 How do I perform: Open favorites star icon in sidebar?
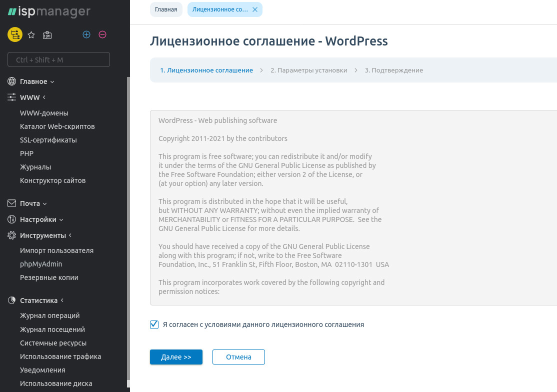tap(31, 35)
